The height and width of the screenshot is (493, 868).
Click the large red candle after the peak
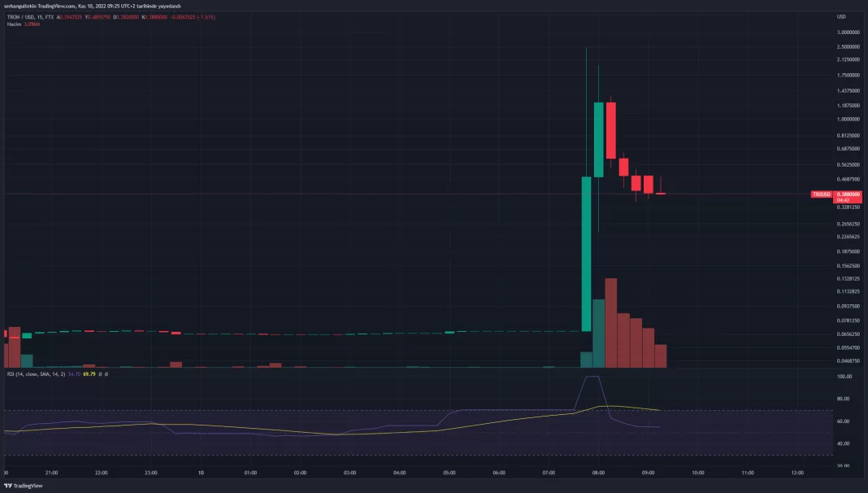coord(611,130)
